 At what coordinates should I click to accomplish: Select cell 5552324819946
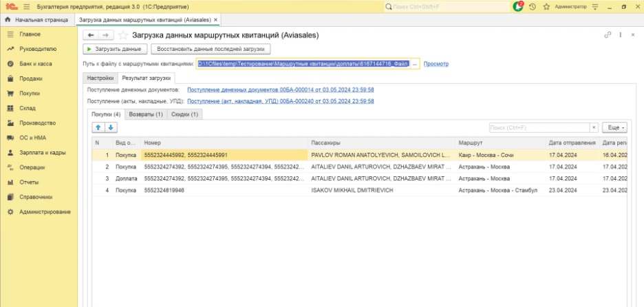(224, 190)
